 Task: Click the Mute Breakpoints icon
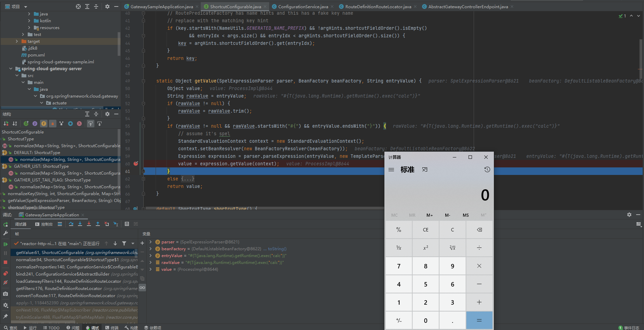5,282
